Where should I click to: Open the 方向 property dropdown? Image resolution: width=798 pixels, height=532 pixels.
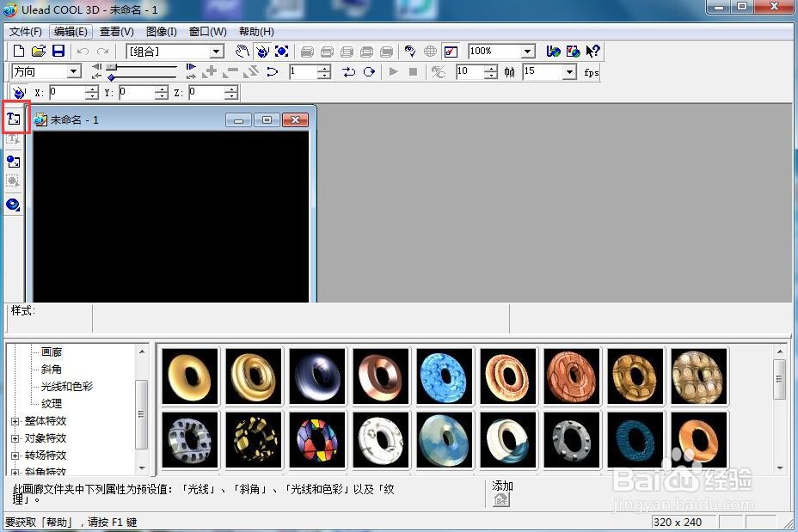74,71
